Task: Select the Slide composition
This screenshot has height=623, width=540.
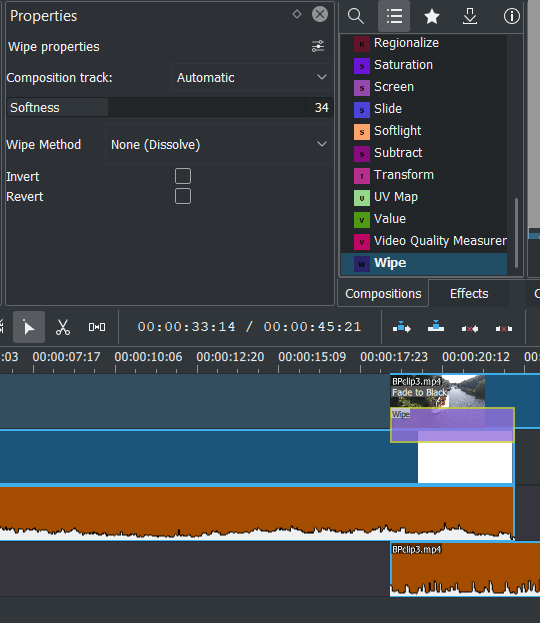Action: click(x=424, y=109)
